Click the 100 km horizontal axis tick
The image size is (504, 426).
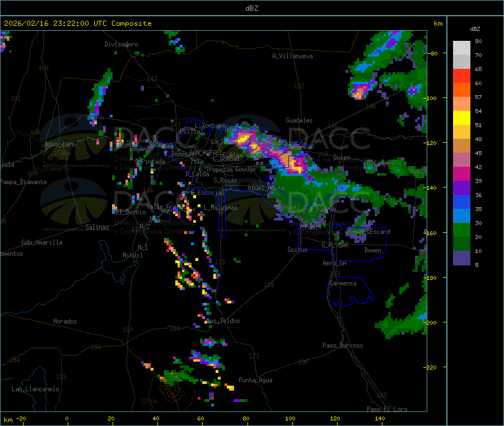[x=290, y=419]
